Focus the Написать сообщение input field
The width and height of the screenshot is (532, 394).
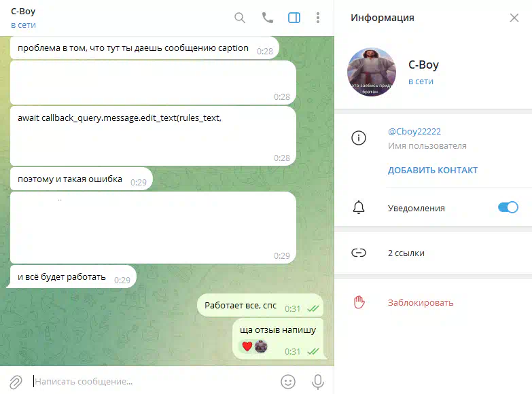pos(154,382)
